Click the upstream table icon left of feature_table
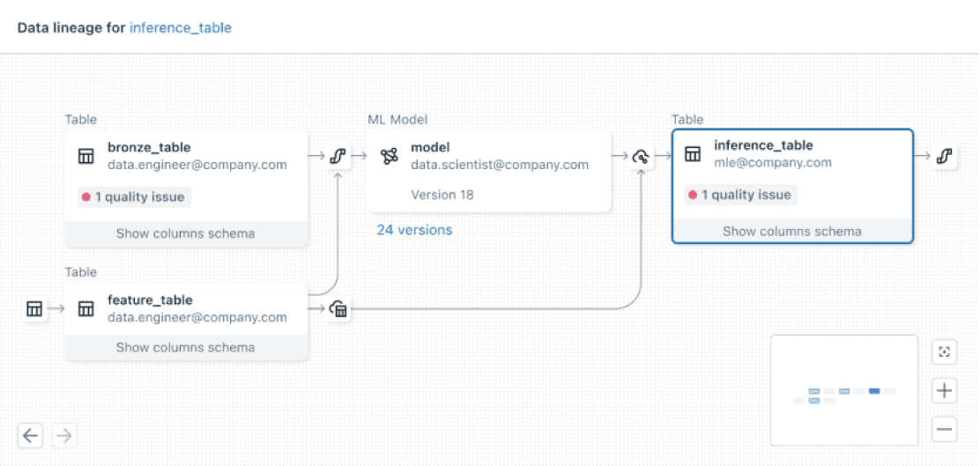The height and width of the screenshot is (466, 980). coord(34,308)
